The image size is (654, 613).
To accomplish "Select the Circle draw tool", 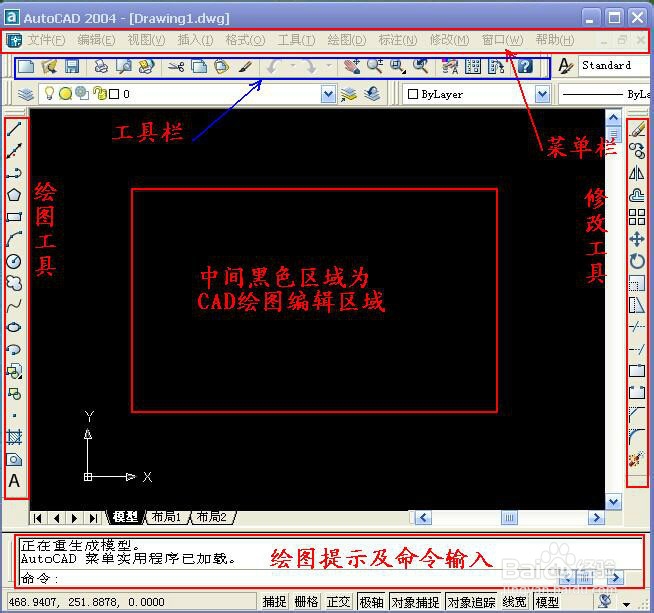I will tap(14, 261).
